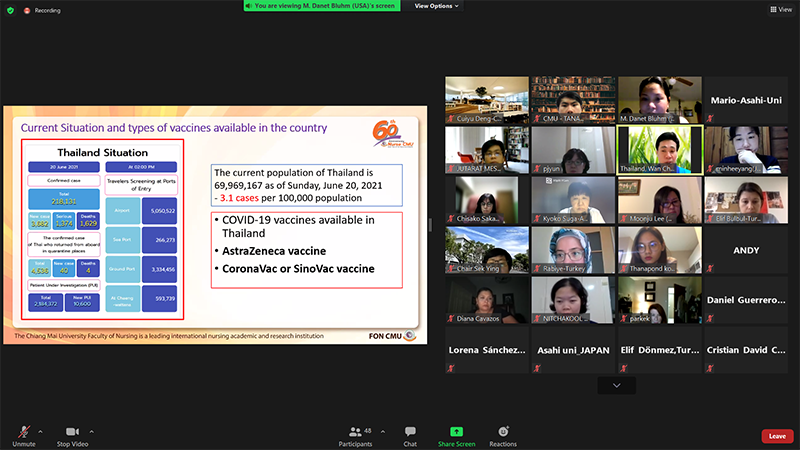The width and height of the screenshot is (800, 450).
Task: Click 'Thailand Situation' heading in slide
Action: 103,153
